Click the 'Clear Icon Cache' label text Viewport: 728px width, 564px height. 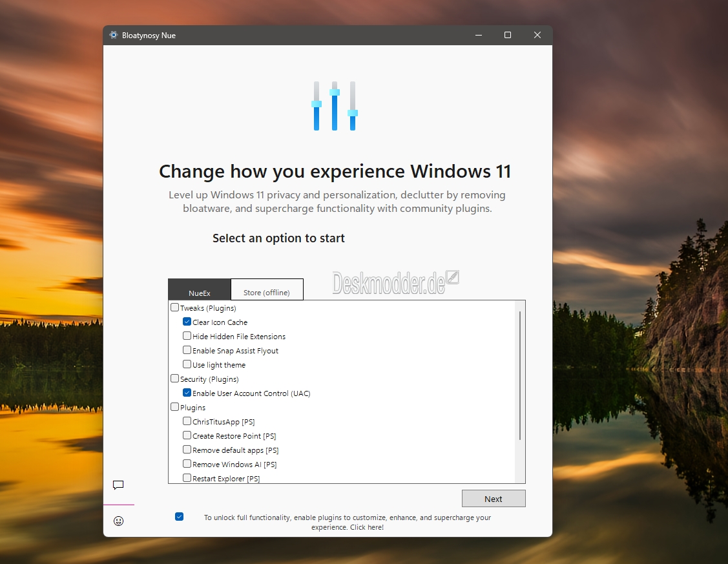pos(220,322)
